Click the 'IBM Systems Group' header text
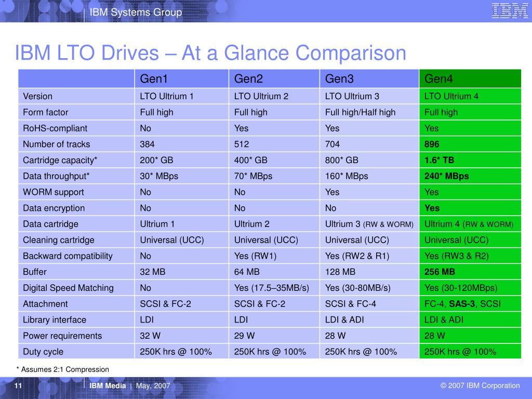Image resolution: width=532 pixels, height=399 pixels. [x=136, y=12]
